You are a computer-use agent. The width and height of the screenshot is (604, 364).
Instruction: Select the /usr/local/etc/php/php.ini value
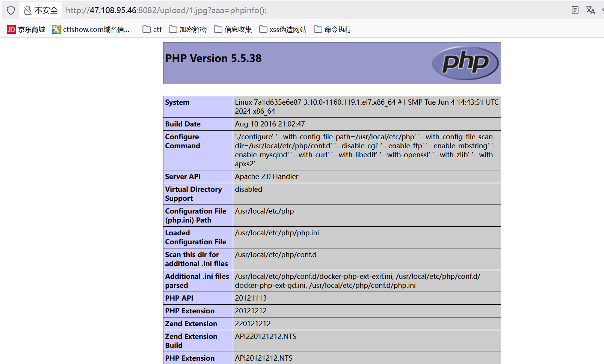coord(277,233)
